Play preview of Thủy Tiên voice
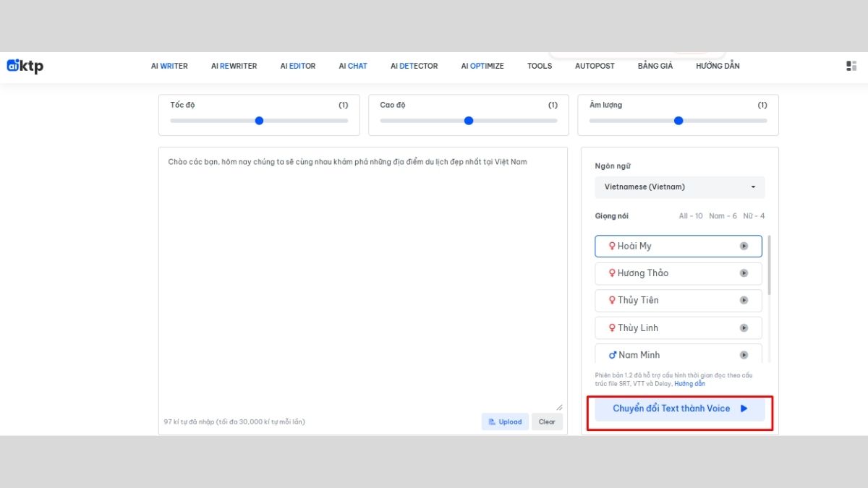Screen dimensions: 868x488 click(744, 300)
